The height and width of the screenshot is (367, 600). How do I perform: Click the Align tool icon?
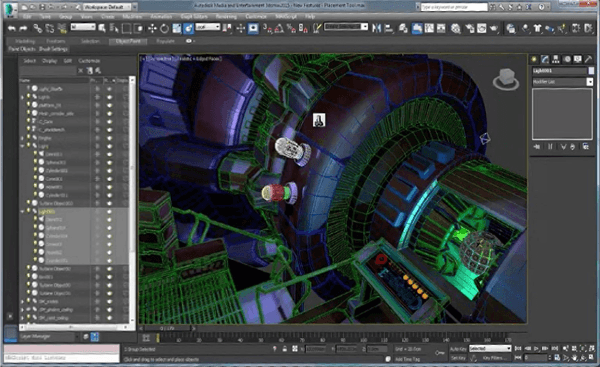pos(388,28)
